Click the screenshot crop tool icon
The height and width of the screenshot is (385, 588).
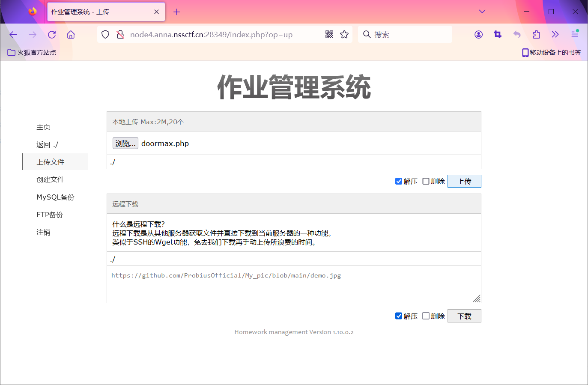[498, 35]
